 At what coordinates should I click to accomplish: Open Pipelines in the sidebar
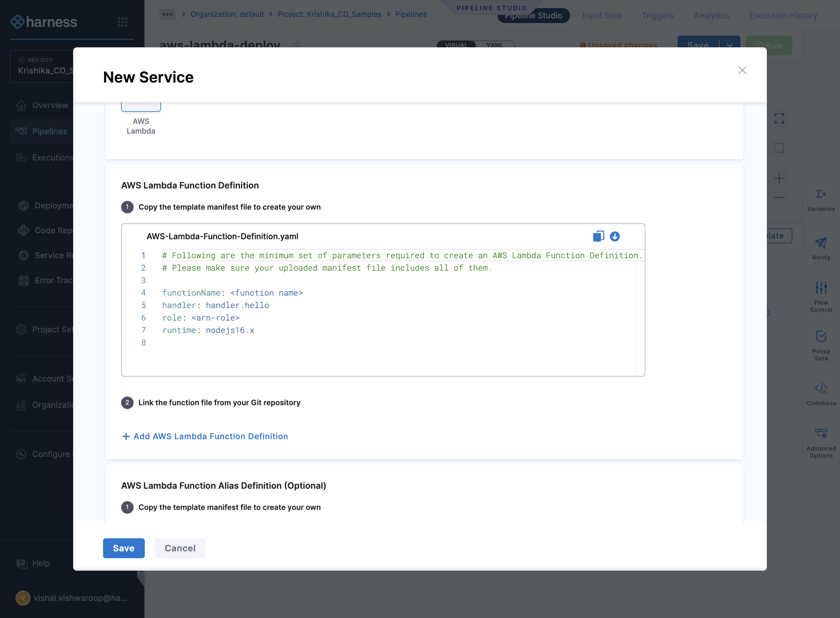[42, 131]
